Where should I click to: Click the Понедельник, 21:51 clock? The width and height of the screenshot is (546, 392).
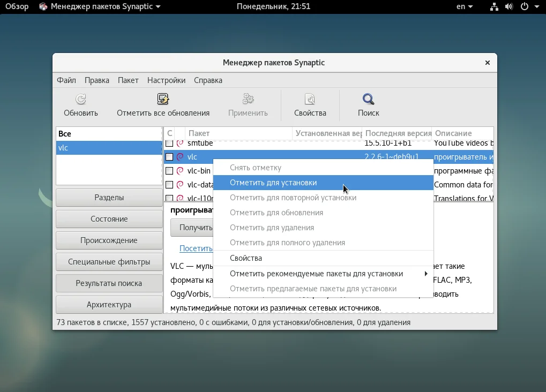tap(273, 6)
